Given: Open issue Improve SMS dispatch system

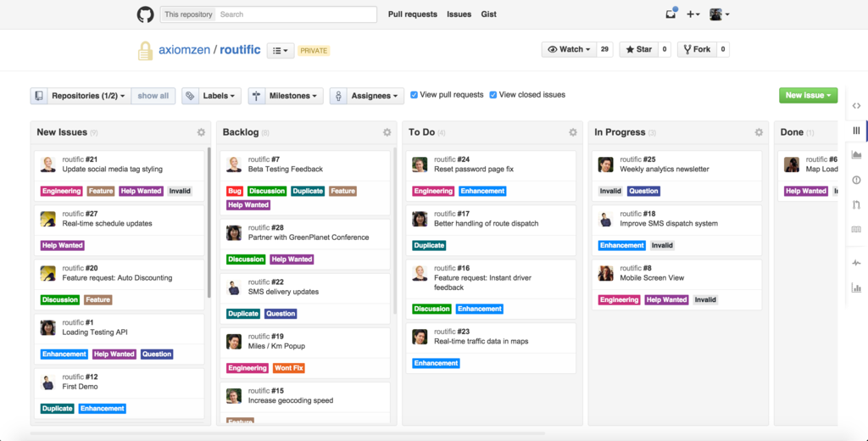Looking at the screenshot, I should [x=669, y=224].
